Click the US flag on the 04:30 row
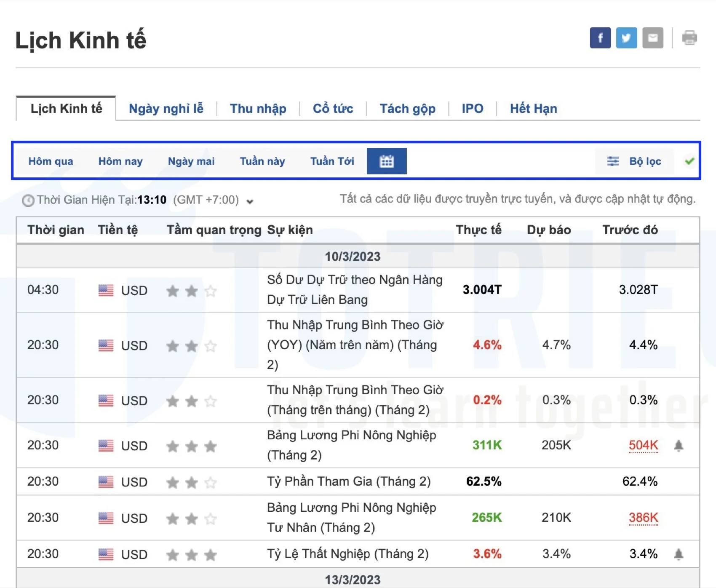 (107, 290)
